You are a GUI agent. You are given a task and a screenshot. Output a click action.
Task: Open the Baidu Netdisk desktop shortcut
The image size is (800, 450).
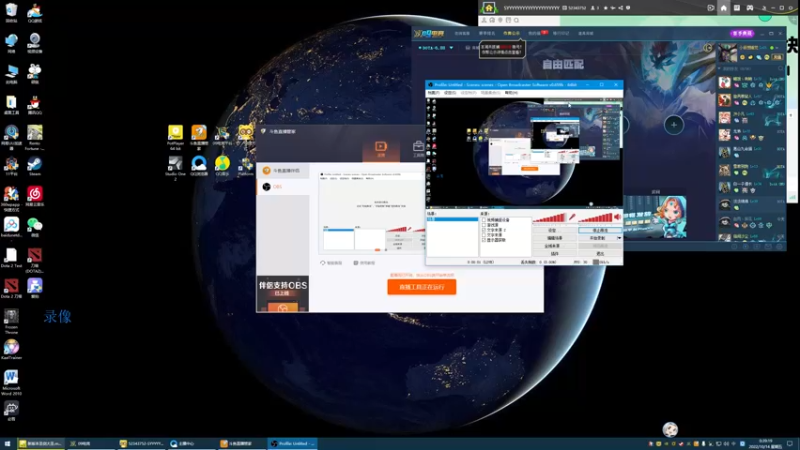point(11,227)
